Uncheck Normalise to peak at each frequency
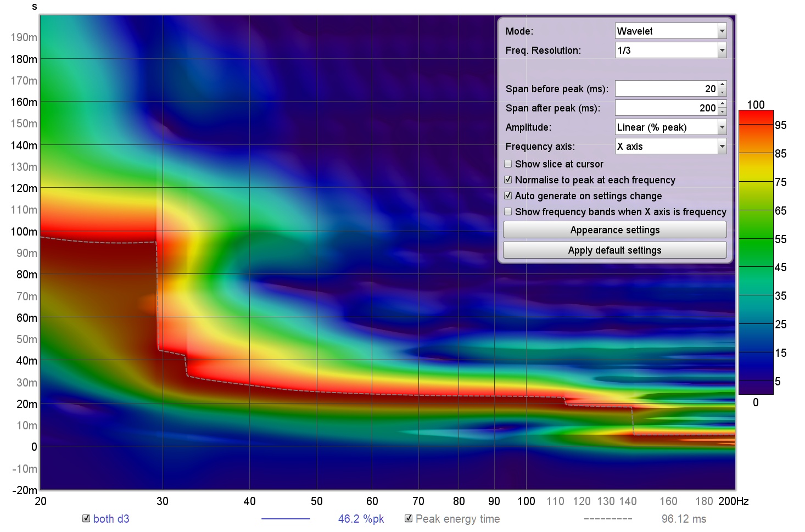805x532 pixels. [508, 180]
